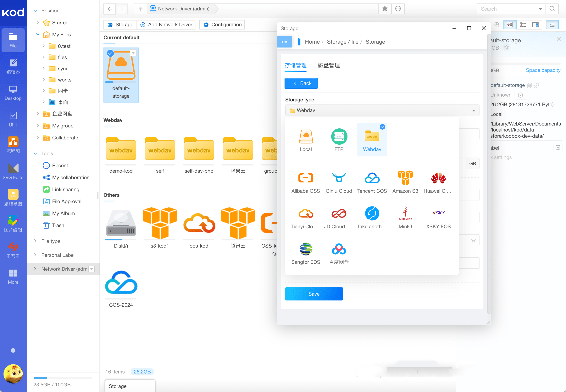Open the 项目 sidebar item
The width and height of the screenshot is (566, 392).
pos(13,119)
